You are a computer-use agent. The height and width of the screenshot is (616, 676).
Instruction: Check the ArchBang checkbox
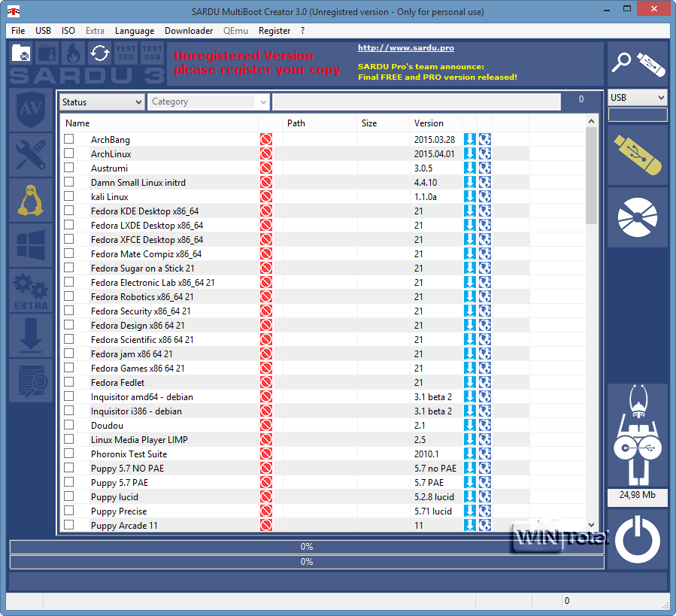pyautogui.click(x=68, y=139)
